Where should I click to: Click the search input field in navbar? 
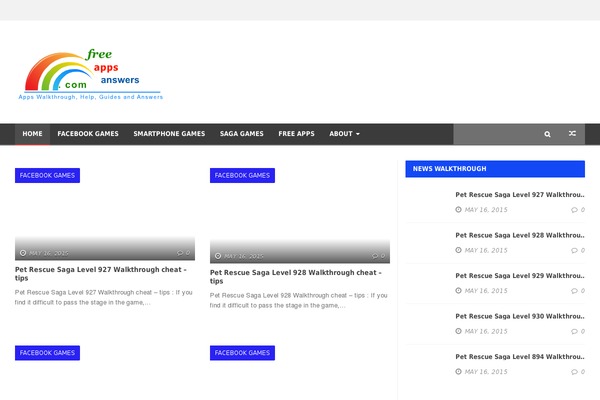pos(496,134)
